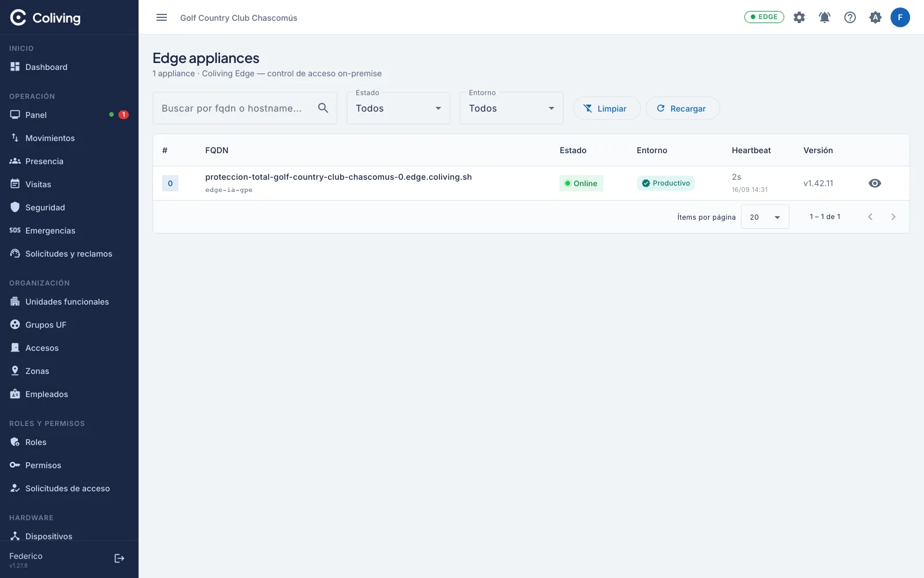Go to previous page arrow
The height and width of the screenshot is (578, 924).
tap(870, 217)
